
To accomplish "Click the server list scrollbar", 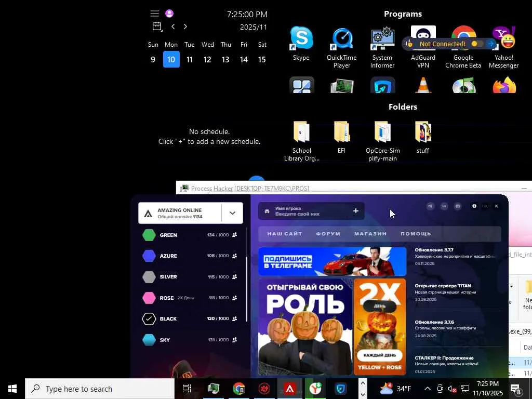I will pos(246,289).
